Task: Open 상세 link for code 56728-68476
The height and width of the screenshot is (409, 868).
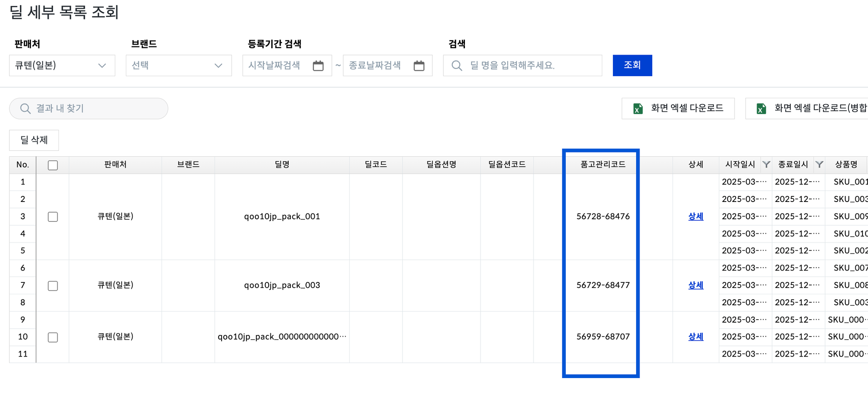Action: (696, 216)
